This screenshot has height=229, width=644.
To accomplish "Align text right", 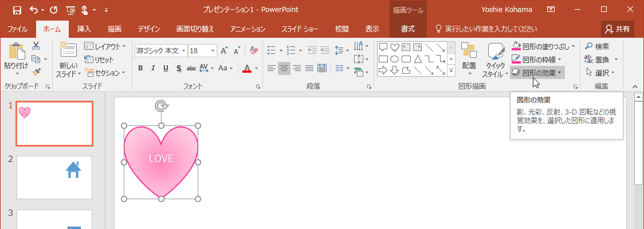I will (x=297, y=68).
